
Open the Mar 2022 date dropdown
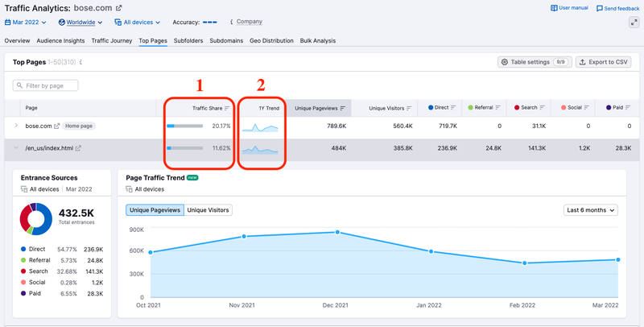click(26, 23)
